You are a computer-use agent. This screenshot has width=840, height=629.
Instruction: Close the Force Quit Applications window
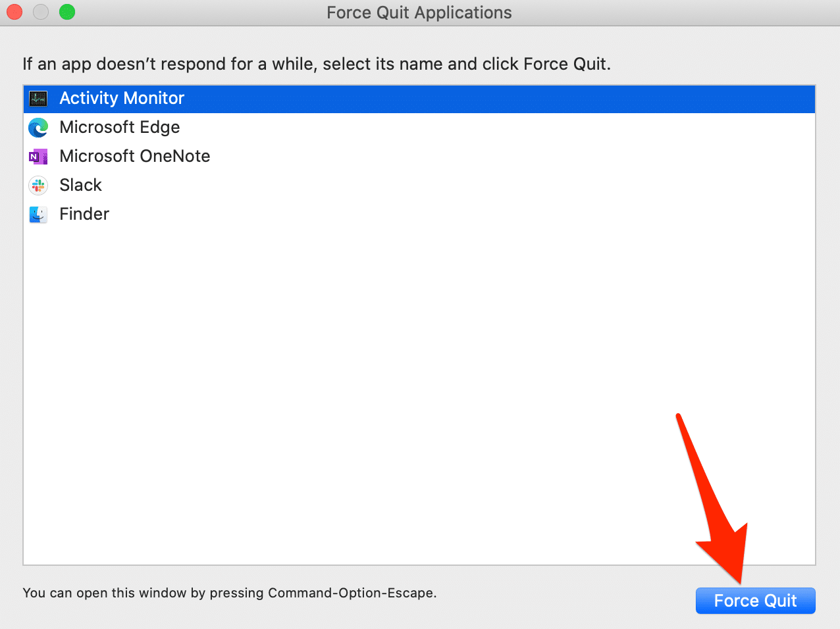point(14,12)
